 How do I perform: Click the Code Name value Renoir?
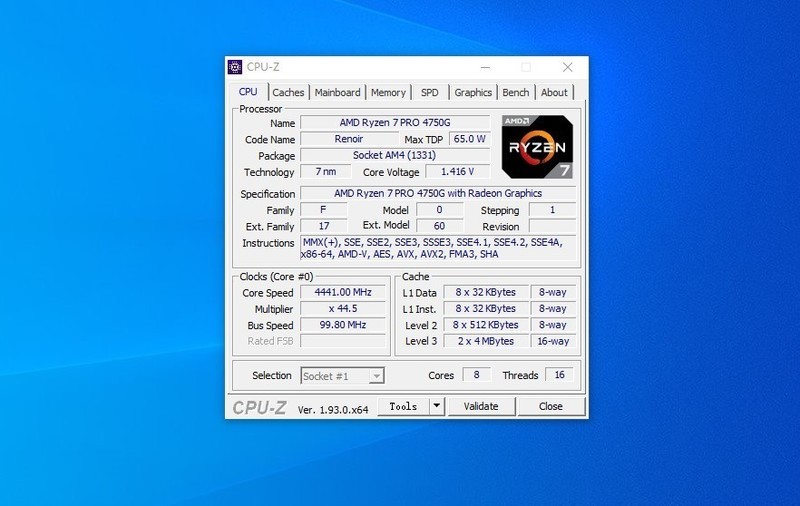(349, 139)
